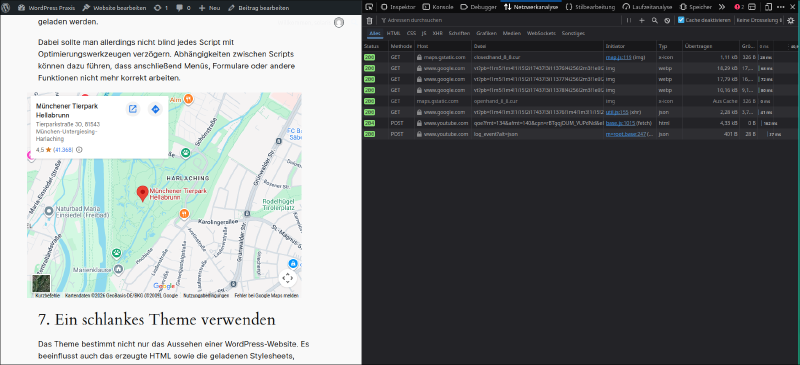800x365 pixels.
Task: Pause network recording
Action: (x=629, y=20)
